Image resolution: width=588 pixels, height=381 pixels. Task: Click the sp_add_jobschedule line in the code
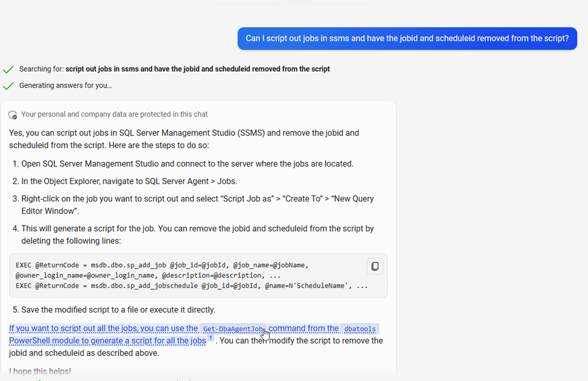[x=191, y=285]
